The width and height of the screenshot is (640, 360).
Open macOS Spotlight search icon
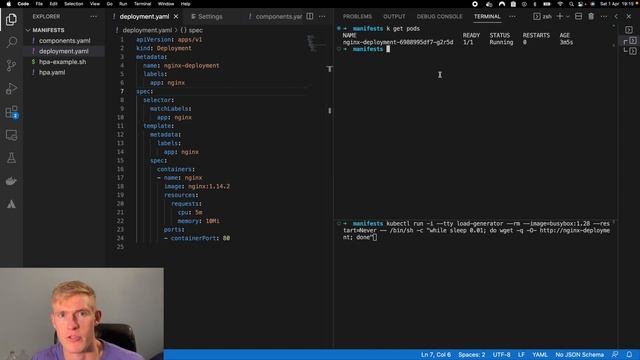click(571, 4)
